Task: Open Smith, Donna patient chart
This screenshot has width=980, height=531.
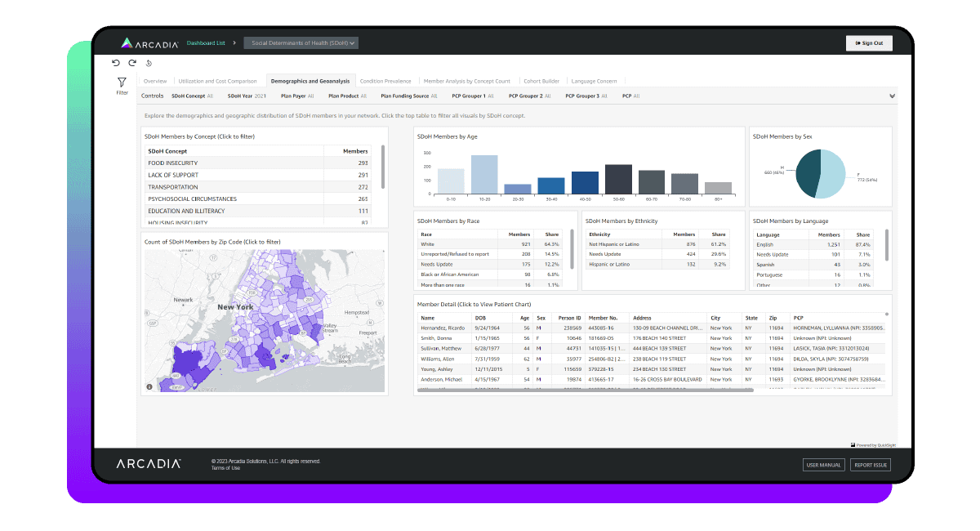Action: [652, 338]
